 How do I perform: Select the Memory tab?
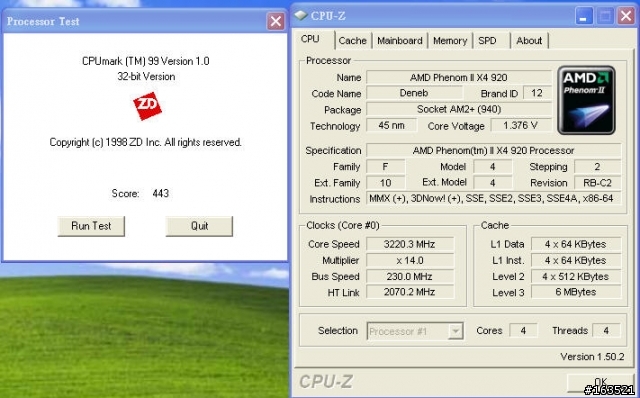pos(450,41)
